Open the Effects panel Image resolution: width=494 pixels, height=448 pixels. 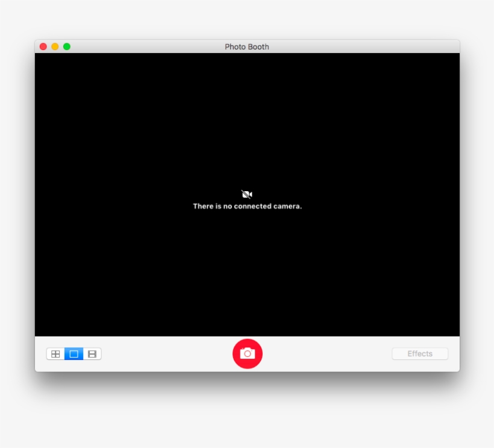pos(420,354)
